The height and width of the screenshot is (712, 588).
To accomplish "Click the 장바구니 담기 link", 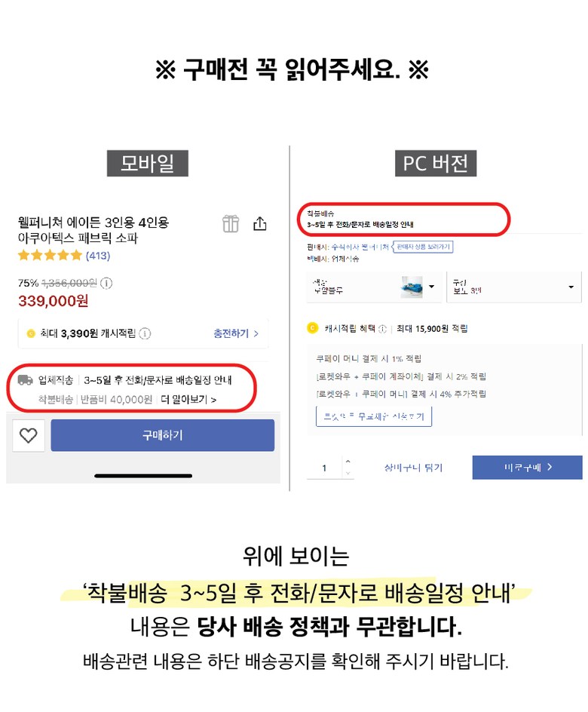I will (413, 468).
